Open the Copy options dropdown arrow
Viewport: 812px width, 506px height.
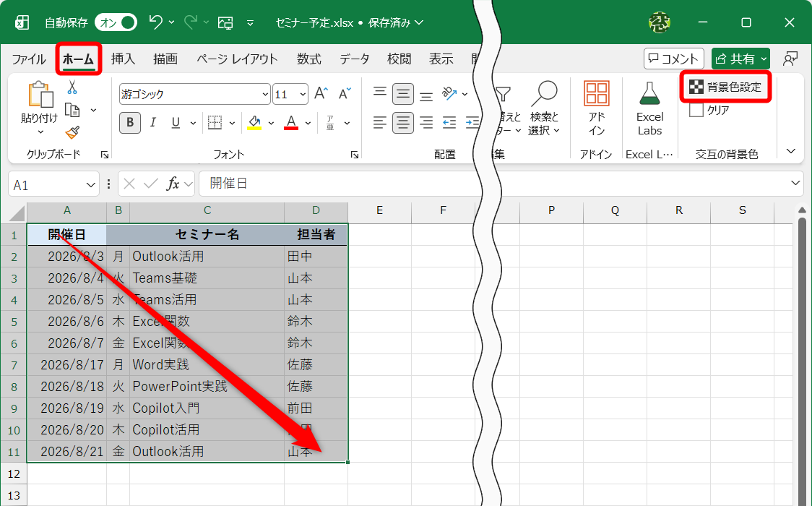click(94, 110)
